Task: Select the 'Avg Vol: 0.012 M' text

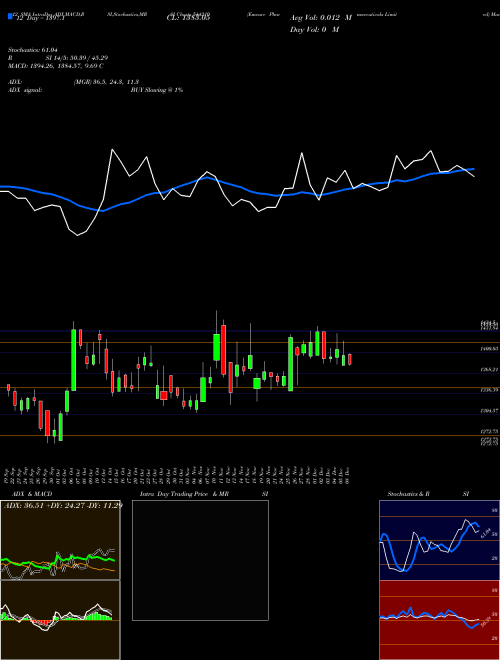Action: click(320, 18)
